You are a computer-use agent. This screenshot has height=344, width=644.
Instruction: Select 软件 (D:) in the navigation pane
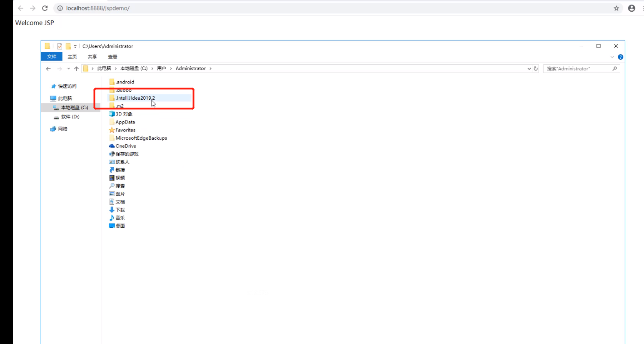coord(70,117)
